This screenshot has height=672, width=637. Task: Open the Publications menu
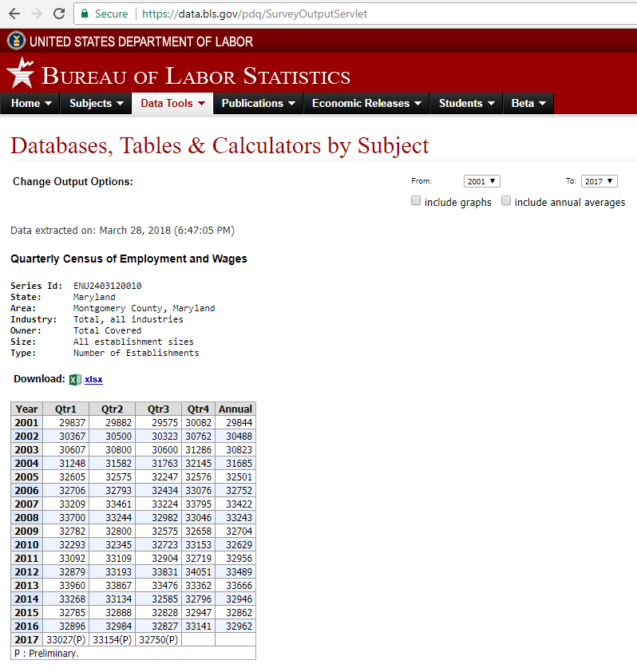point(258,103)
